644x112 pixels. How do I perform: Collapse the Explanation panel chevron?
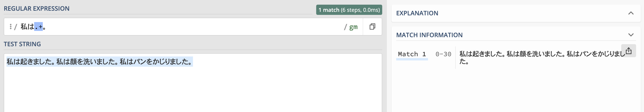tap(631, 13)
